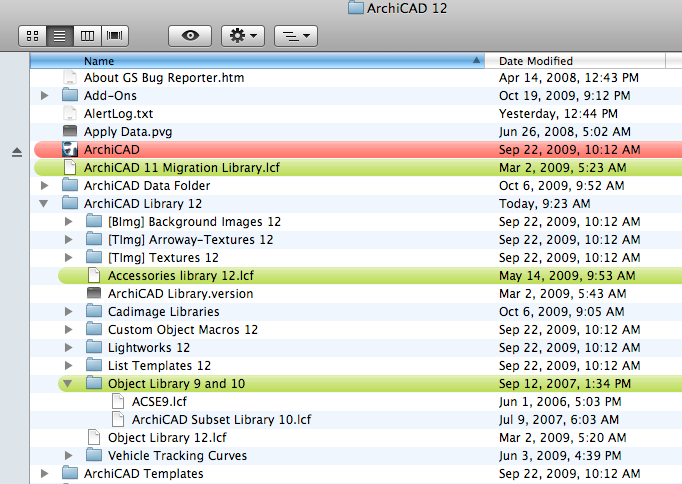
Task: Click the List Templates 12 folder icon
Action: pos(94,365)
